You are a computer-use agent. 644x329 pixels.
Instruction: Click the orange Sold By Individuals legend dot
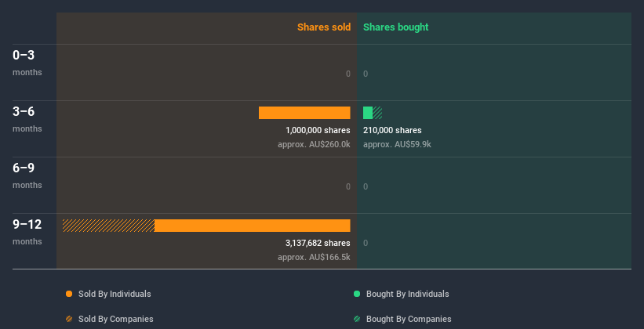(69, 294)
